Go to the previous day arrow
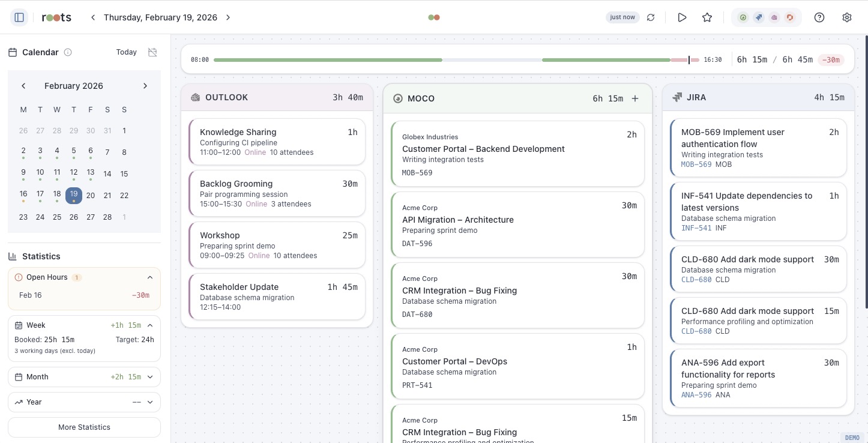Viewport: 868px width, 443px height. coord(93,17)
